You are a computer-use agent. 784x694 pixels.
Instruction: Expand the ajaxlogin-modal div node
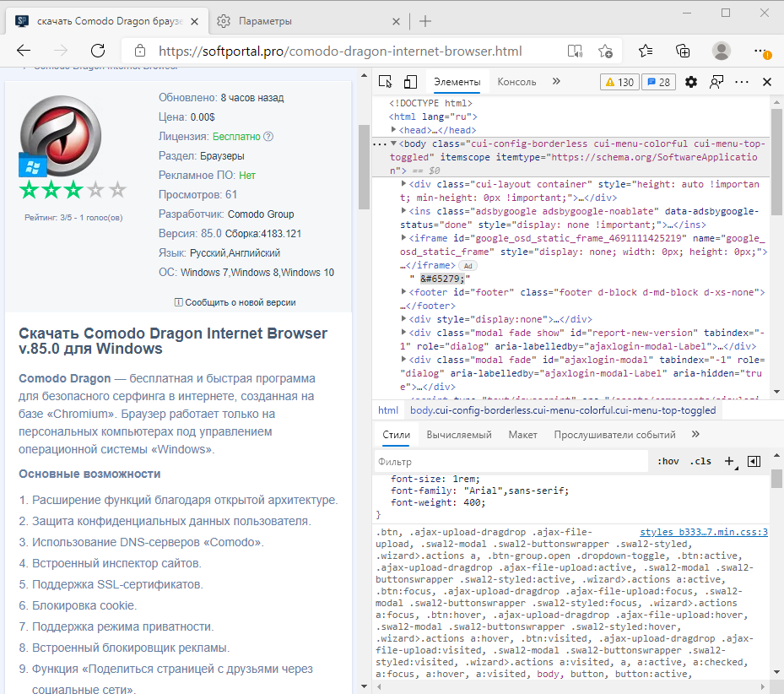(403, 360)
